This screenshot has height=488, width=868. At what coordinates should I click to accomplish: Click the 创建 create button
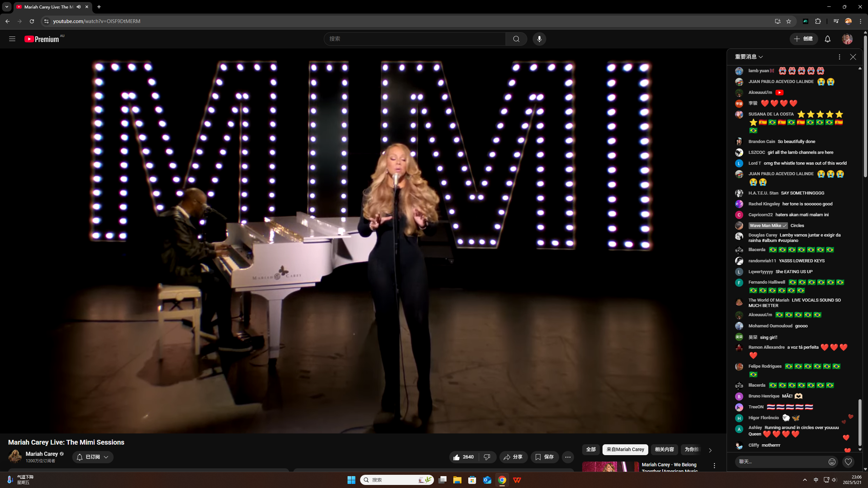click(804, 39)
